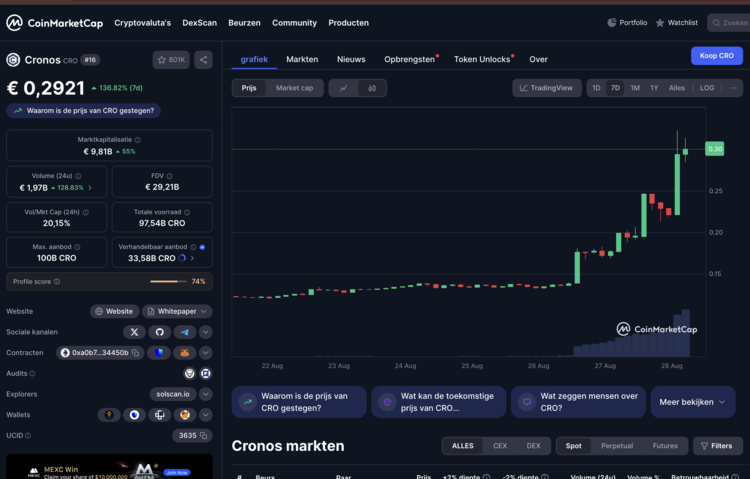
Task: Click info icon next to Profile score
Action: (x=57, y=281)
